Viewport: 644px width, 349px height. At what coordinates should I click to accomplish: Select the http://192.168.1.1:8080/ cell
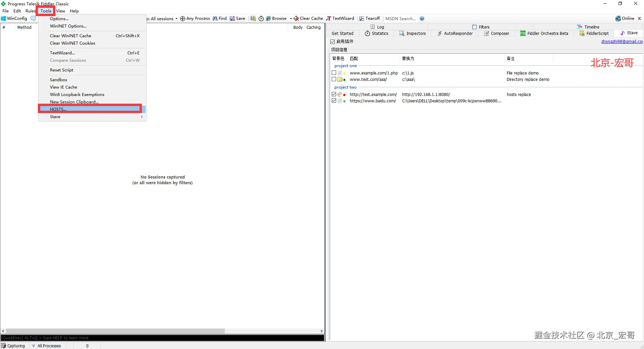coord(426,95)
